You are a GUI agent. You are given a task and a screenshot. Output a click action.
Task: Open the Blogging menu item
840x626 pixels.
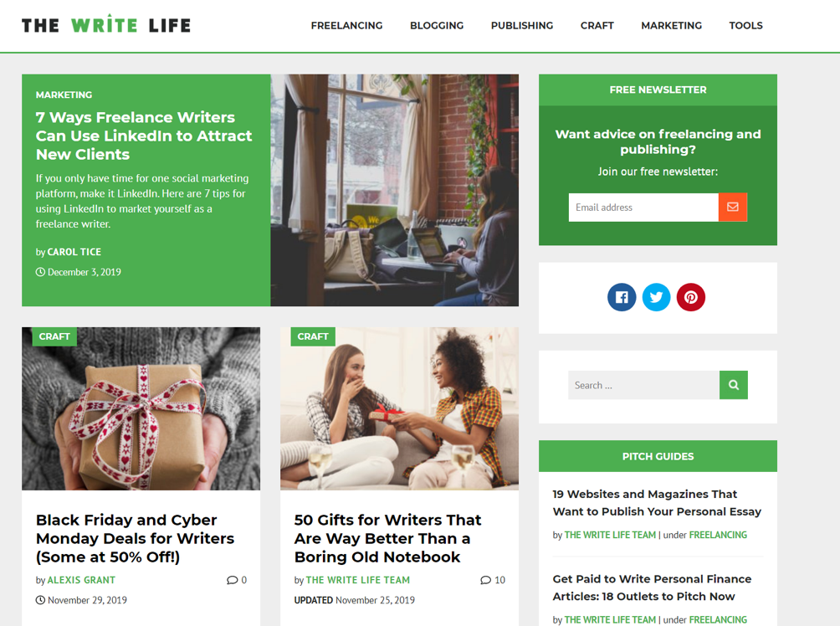437,26
